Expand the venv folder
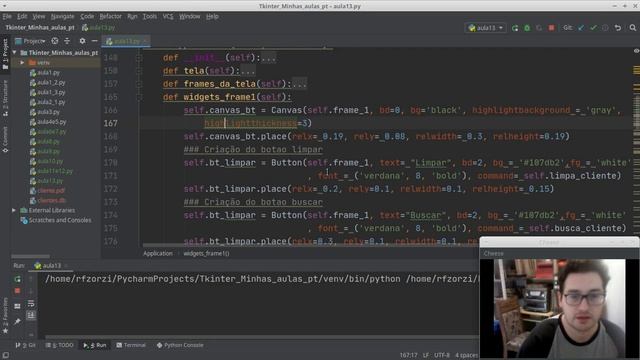Screen dimensions: 640x360 click(x=22, y=62)
